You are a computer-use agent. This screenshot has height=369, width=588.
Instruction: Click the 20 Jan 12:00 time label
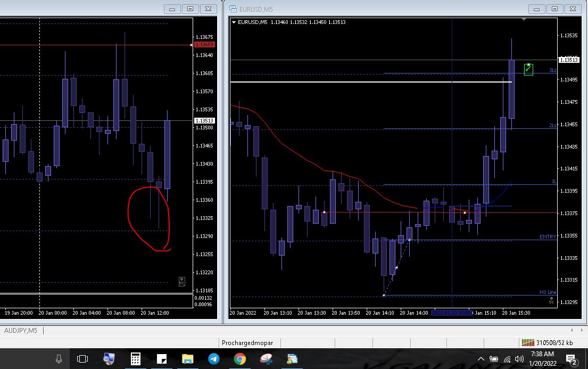click(x=154, y=313)
